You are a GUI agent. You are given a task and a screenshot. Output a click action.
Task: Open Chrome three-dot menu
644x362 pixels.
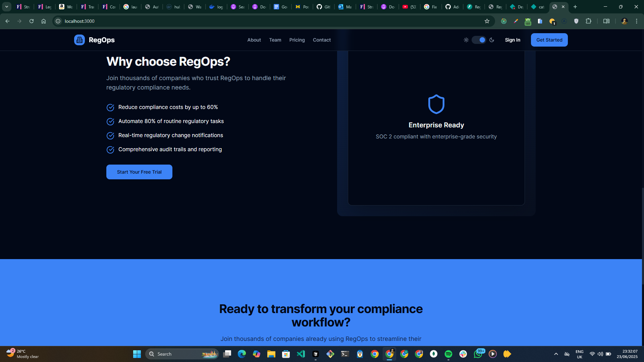point(637,21)
